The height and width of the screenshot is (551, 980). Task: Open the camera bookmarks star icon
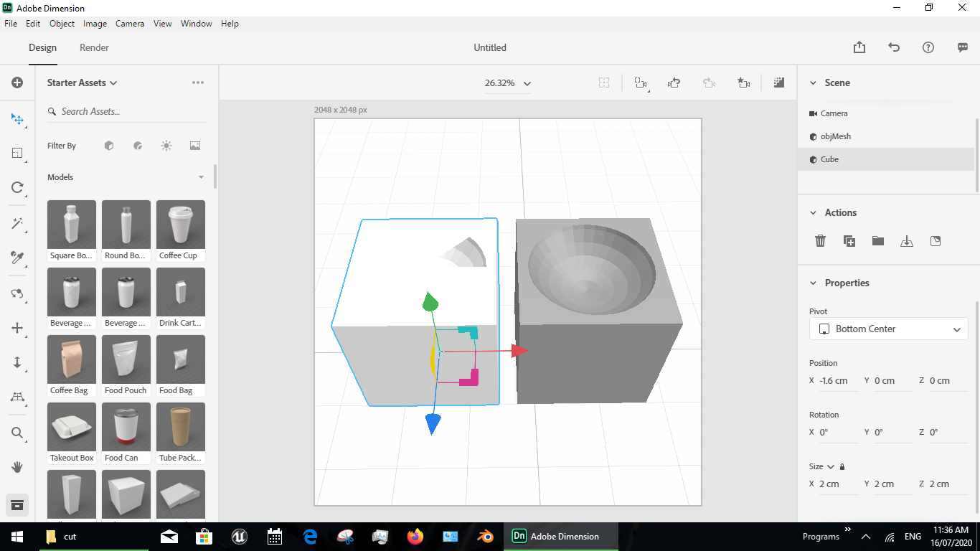click(743, 83)
